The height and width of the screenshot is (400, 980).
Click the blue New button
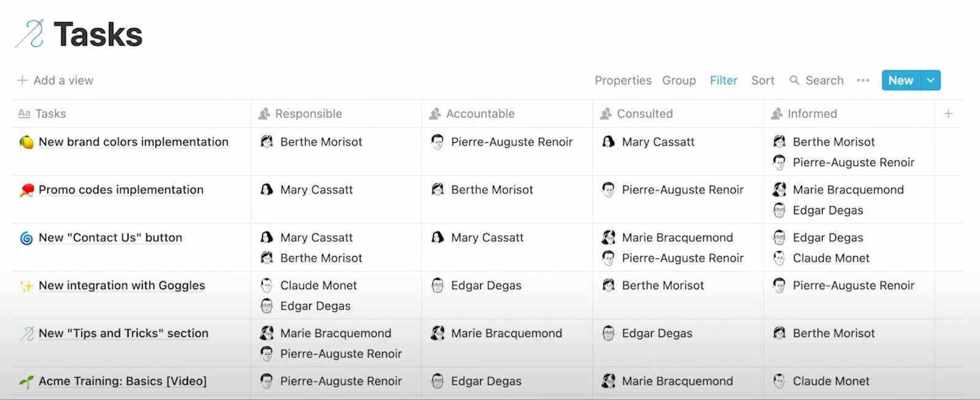click(x=900, y=80)
